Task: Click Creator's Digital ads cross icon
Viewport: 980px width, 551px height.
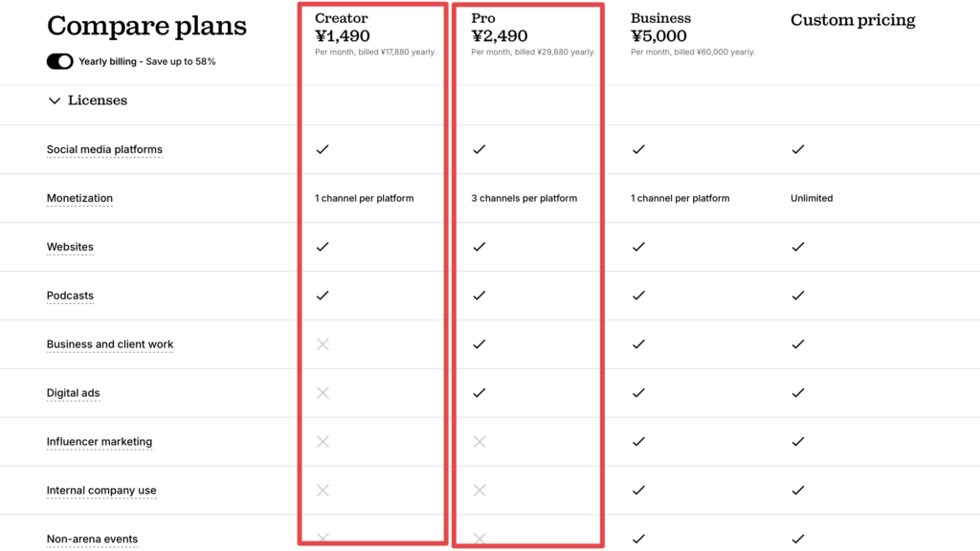Action: [323, 393]
